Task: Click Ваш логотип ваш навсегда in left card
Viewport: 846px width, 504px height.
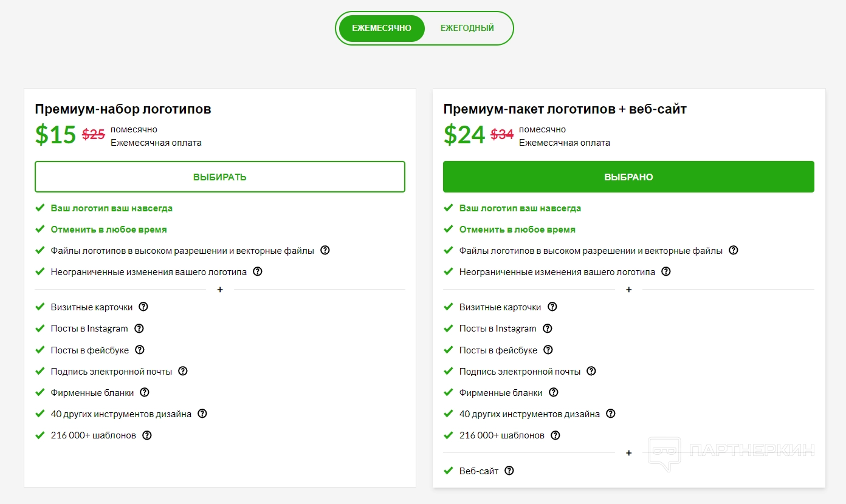Action: pyautogui.click(x=112, y=208)
